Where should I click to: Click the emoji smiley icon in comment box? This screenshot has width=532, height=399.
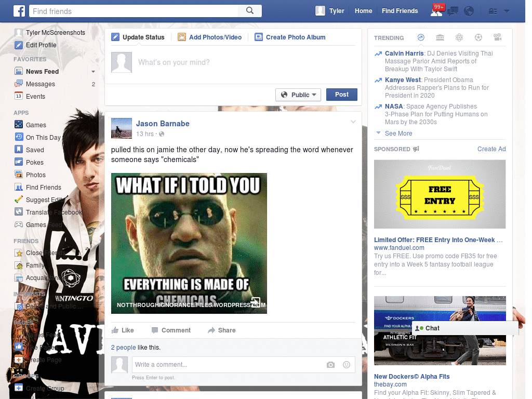[347, 365]
